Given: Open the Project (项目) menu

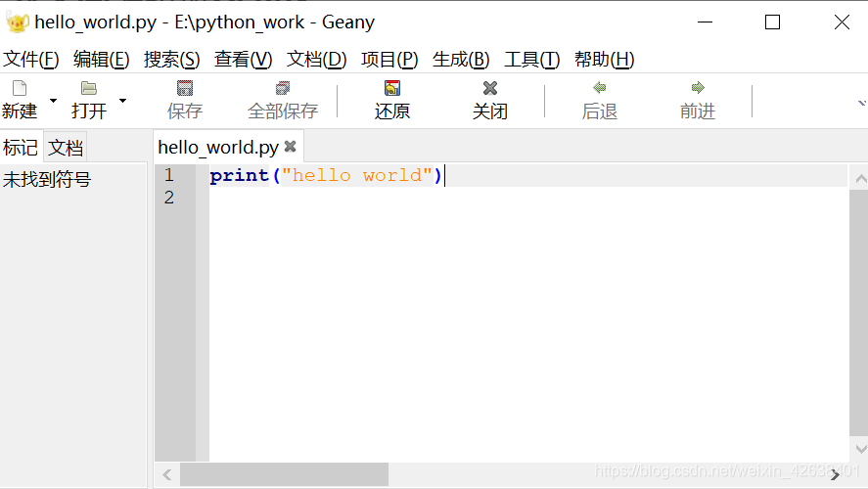Looking at the screenshot, I should point(389,60).
